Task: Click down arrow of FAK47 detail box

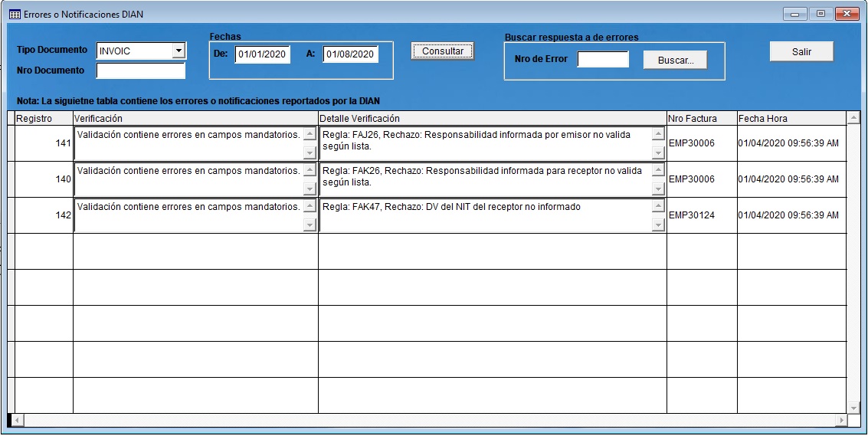Action: coord(658,225)
